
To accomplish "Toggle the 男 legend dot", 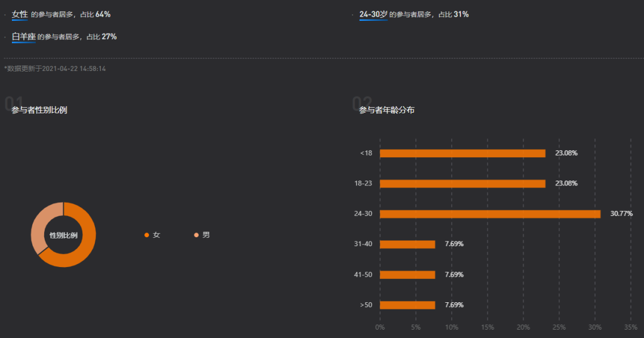I will [x=196, y=235].
